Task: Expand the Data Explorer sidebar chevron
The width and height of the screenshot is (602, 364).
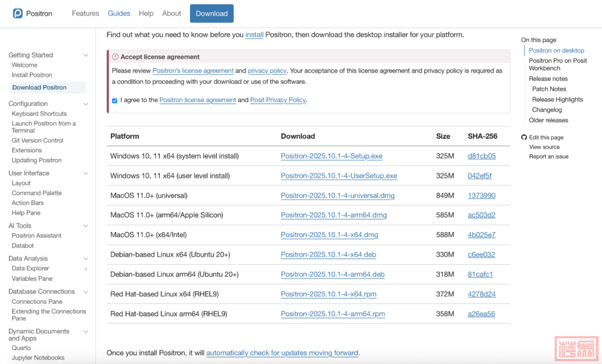Action: [86, 269]
